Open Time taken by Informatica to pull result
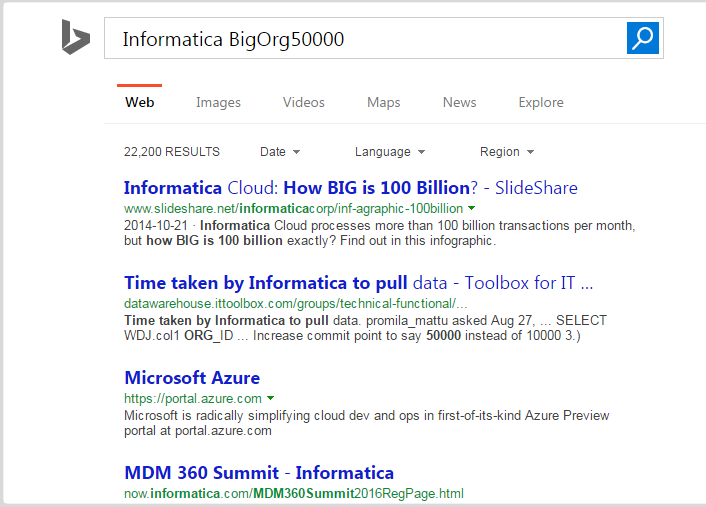 pos(358,282)
